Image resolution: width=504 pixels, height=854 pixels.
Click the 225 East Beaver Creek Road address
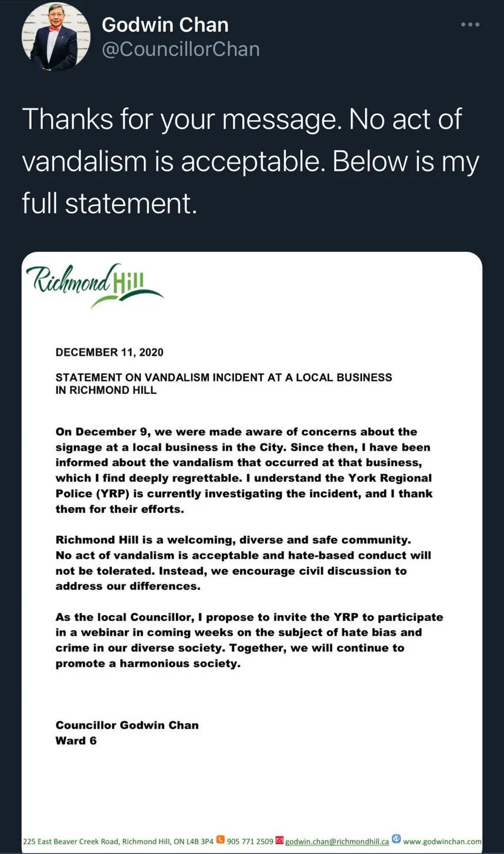point(118,841)
